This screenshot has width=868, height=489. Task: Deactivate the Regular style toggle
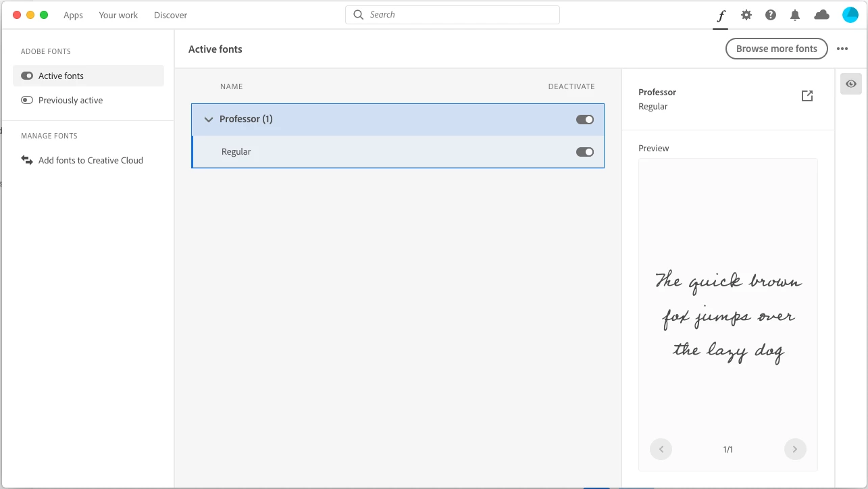tap(585, 152)
